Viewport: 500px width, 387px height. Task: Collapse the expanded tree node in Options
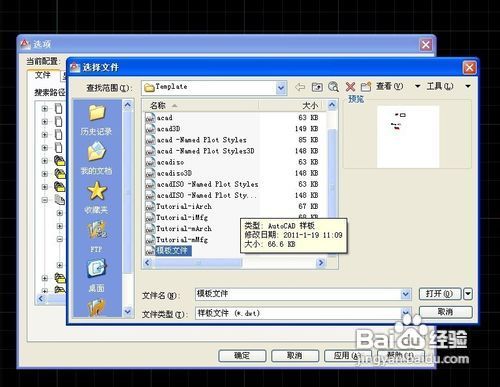[45, 200]
